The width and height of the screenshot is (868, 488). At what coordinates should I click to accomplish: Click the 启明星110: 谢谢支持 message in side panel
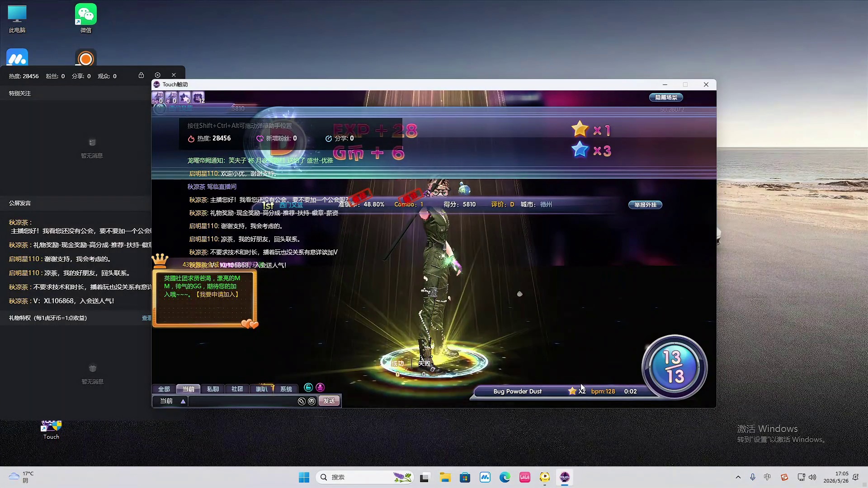tap(60, 259)
